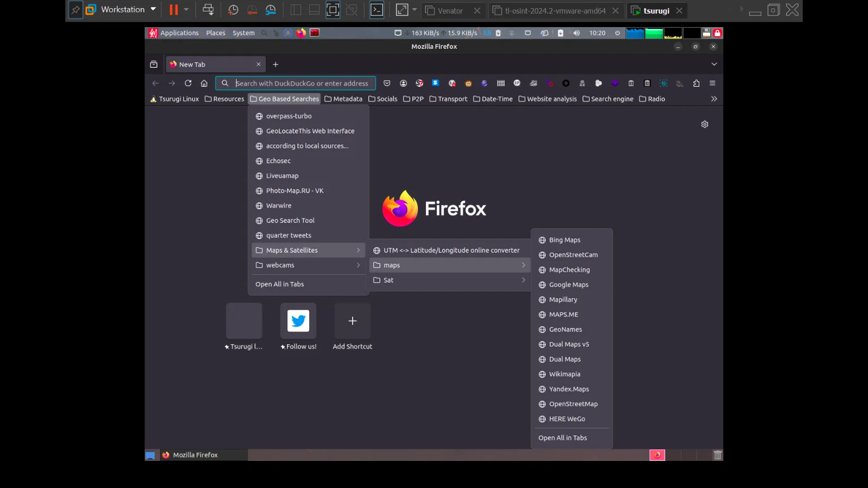Open the Bing Maps bookmark
The image size is (868, 488).
pyautogui.click(x=572, y=240)
